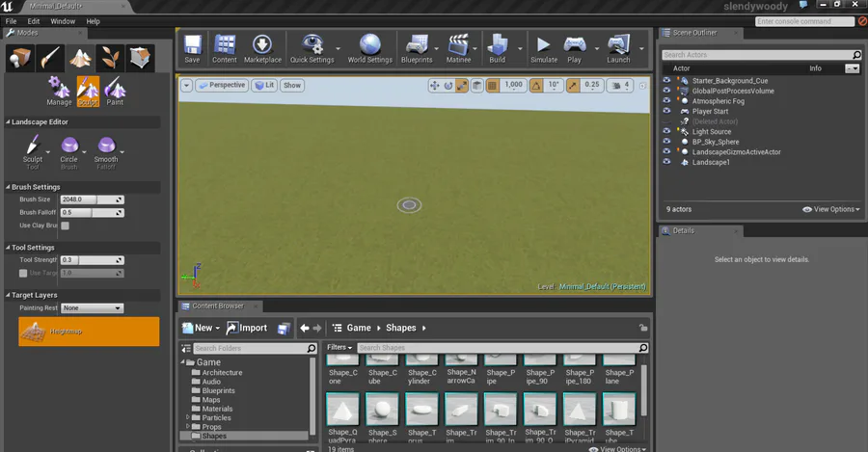Click Minimal_Default (Persistent) level link
The height and width of the screenshot is (452, 868).
point(602,286)
